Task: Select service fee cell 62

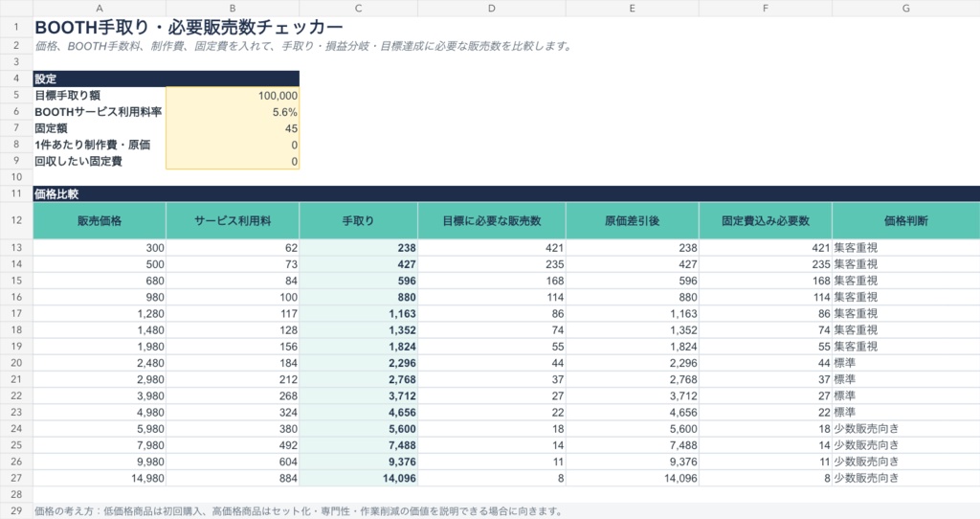Action: pos(233,248)
